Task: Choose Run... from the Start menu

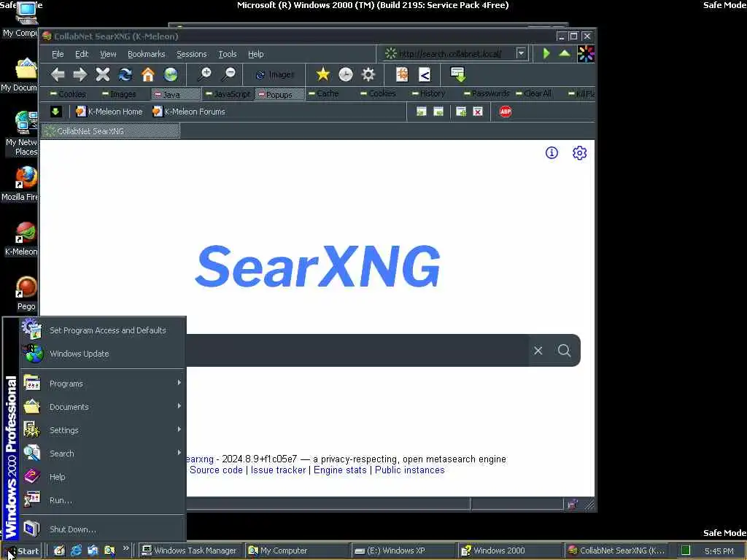Action: 103,500
